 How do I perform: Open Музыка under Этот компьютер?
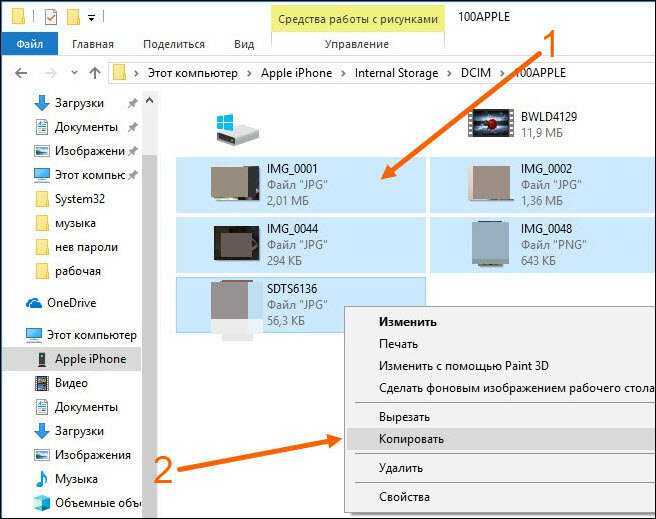pyautogui.click(x=76, y=479)
